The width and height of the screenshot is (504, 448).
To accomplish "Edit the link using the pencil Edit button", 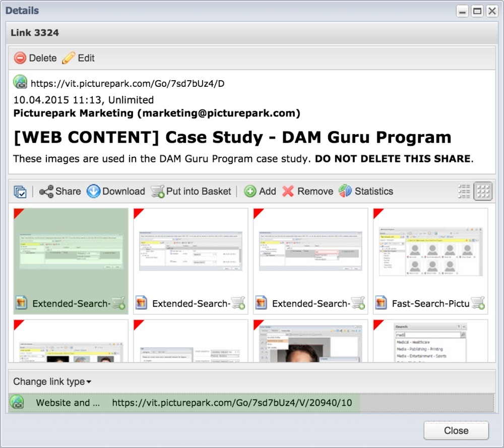I will (78, 58).
